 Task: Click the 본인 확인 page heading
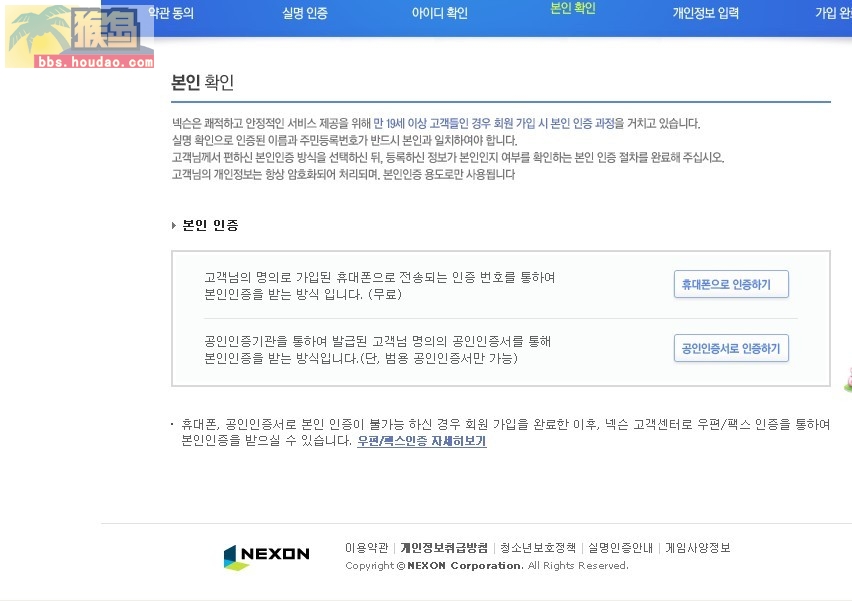pos(202,82)
